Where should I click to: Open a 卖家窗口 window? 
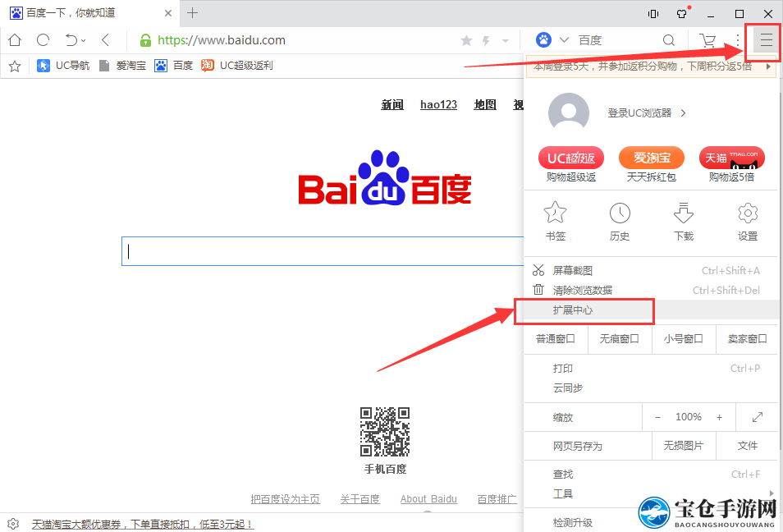(x=747, y=339)
